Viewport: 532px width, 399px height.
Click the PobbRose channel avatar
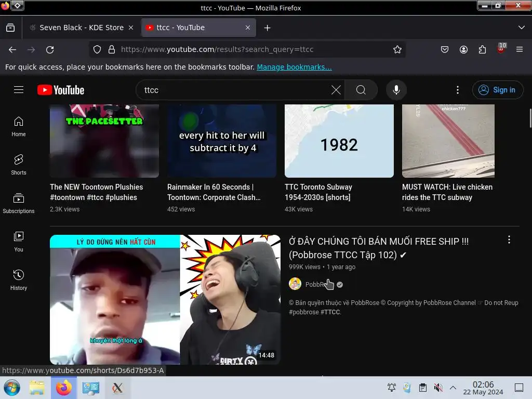[295, 284]
